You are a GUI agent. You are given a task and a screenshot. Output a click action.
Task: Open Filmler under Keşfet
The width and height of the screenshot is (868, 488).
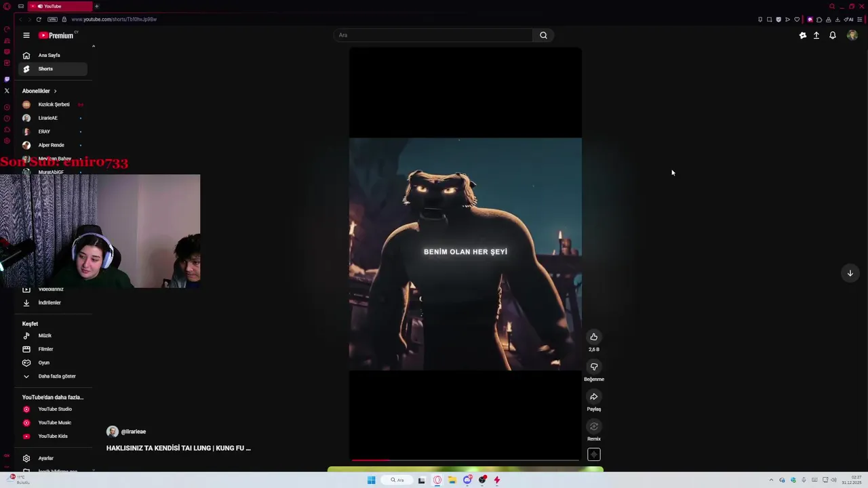pyautogui.click(x=53, y=349)
